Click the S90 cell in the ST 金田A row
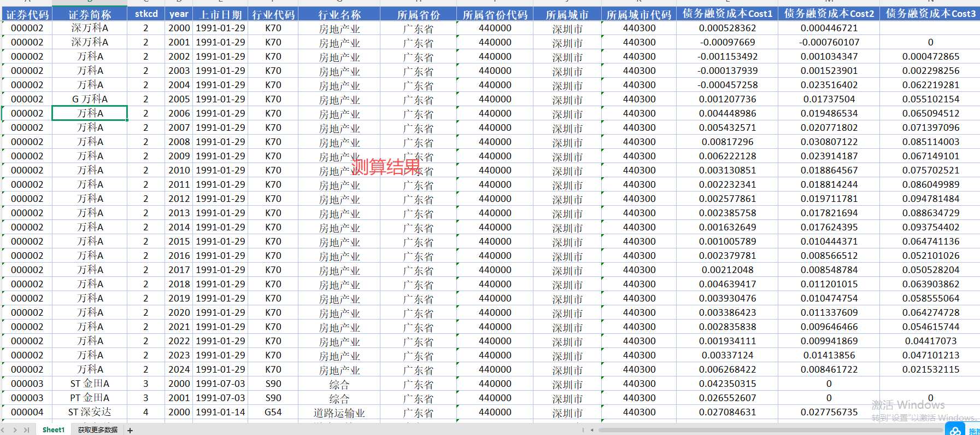 pos(273,384)
